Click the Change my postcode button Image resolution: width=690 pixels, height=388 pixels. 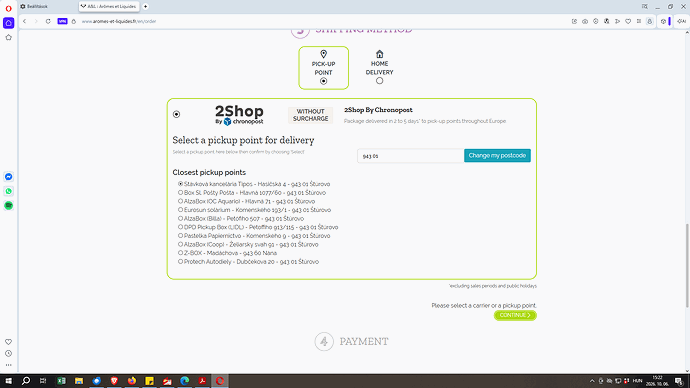[x=497, y=155]
